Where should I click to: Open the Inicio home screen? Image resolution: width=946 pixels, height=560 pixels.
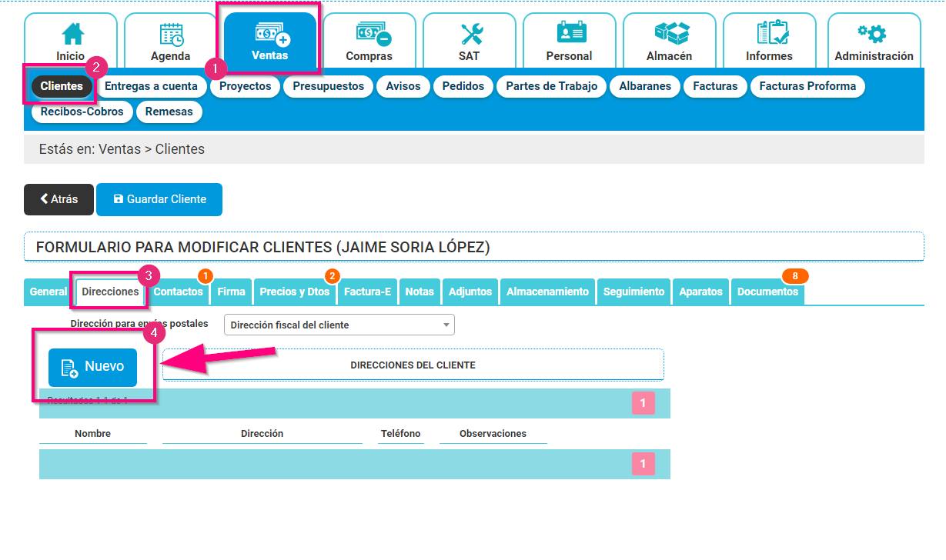coord(70,40)
